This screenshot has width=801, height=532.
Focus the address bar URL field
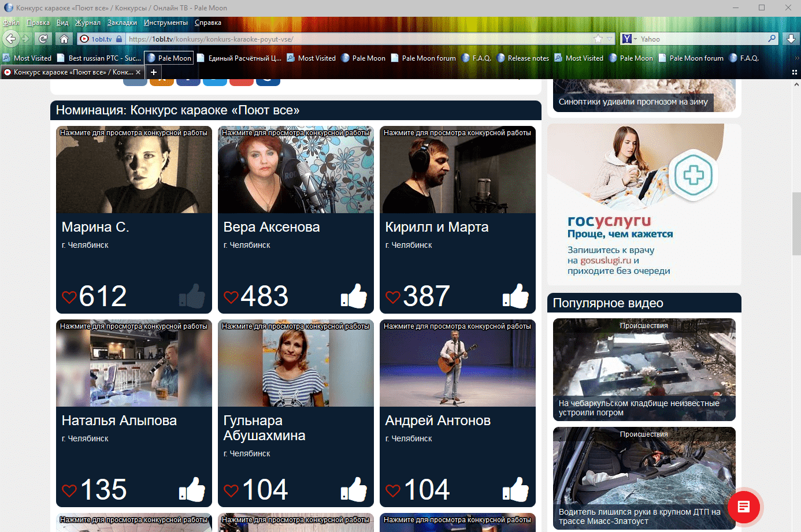(358, 39)
